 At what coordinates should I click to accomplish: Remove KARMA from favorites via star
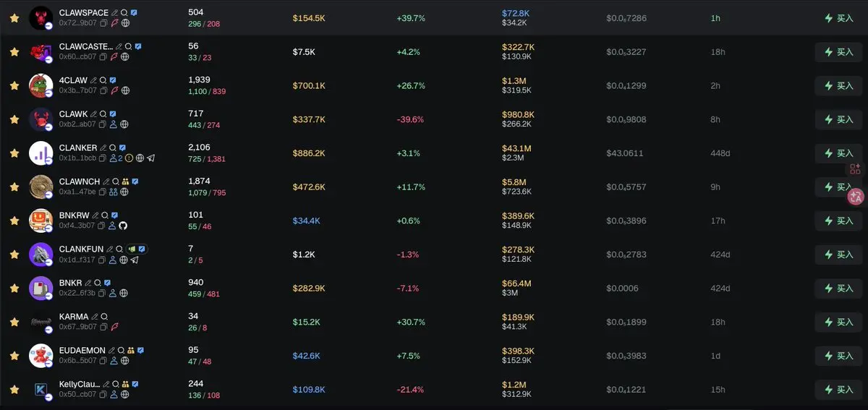[14, 322]
